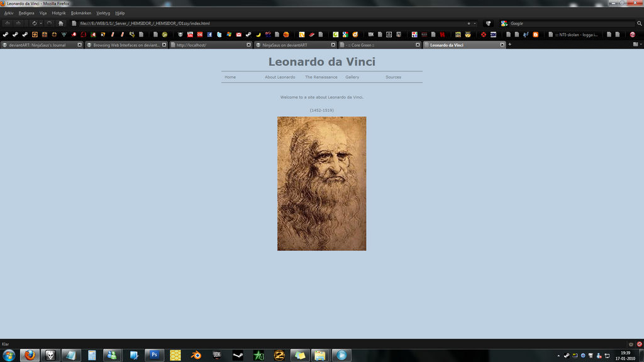Open the Facebook bookmark icon
The width and height of the screenshot is (644, 362).
pyautogui.click(x=209, y=35)
